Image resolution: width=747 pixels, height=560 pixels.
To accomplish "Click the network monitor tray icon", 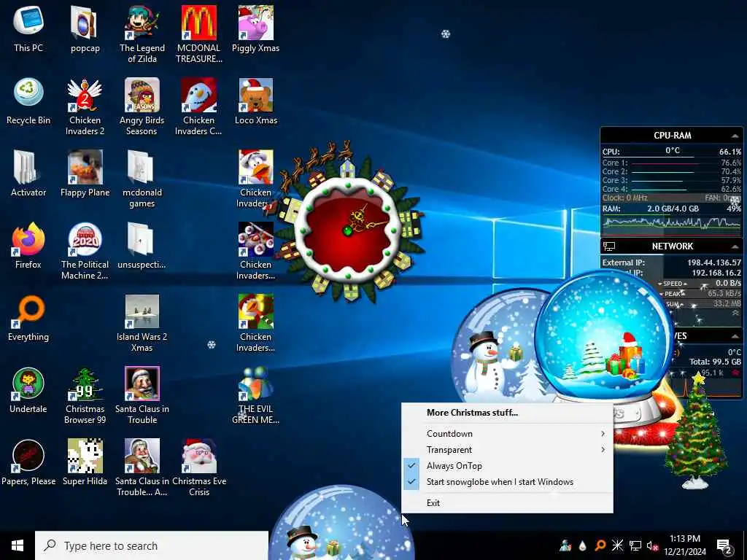I will pos(635,545).
